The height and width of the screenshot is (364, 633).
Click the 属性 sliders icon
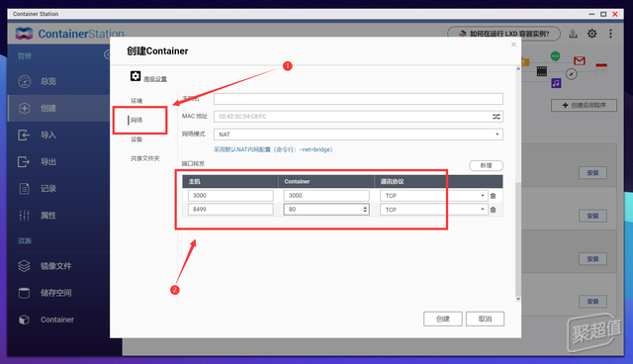tap(24, 215)
